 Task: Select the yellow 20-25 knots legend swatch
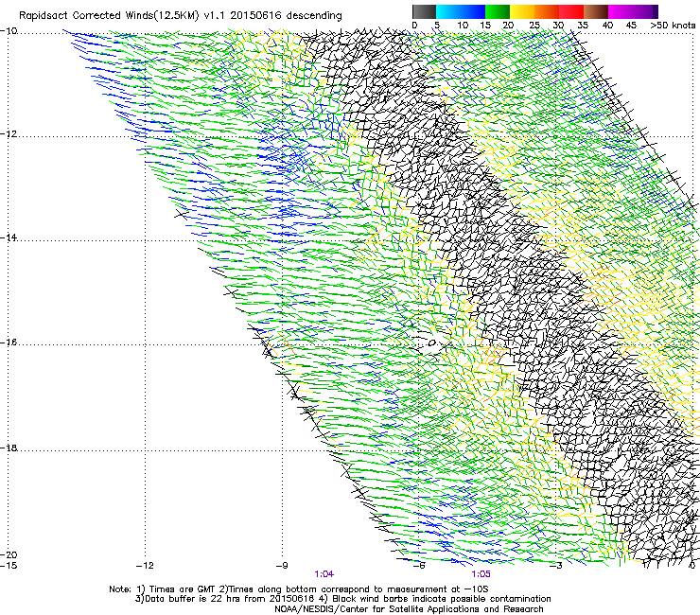pyautogui.click(x=522, y=11)
